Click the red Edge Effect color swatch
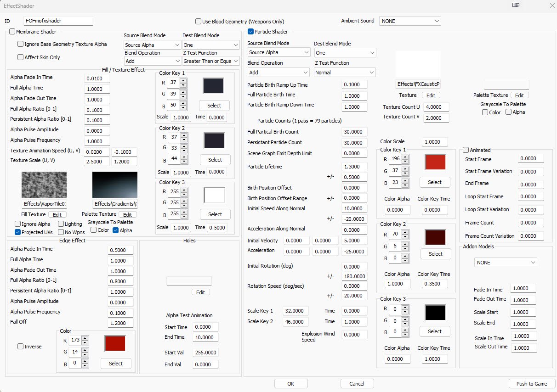 pos(115,343)
